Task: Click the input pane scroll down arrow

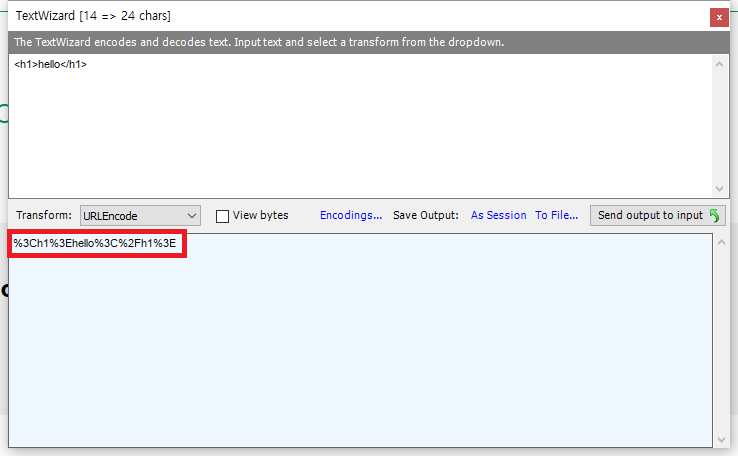Action: (x=719, y=189)
